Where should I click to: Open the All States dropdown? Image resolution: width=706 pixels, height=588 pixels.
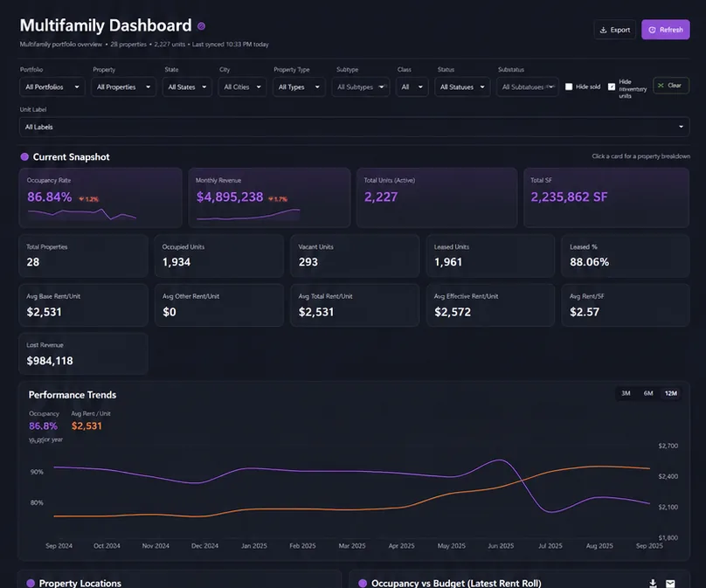pos(187,86)
